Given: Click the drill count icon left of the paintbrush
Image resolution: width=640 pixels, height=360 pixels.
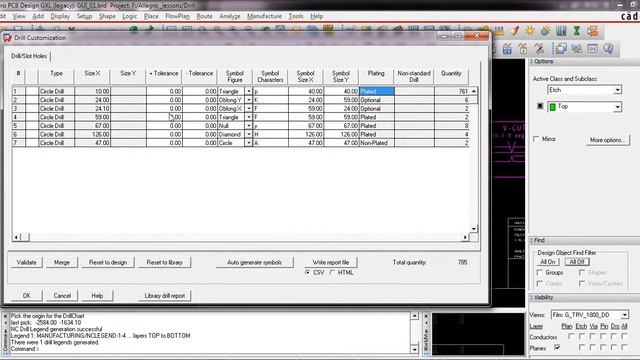Looking at the screenshot, I should click(x=499, y=31).
